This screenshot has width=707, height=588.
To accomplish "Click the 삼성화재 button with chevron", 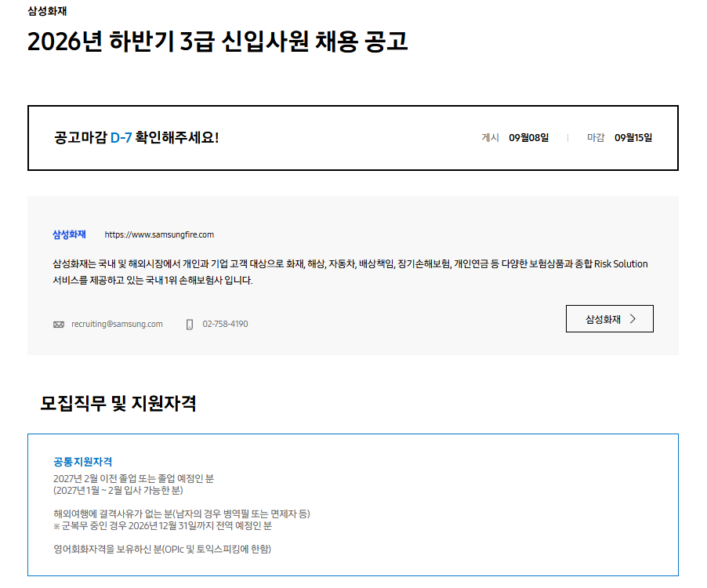I will [x=609, y=319].
